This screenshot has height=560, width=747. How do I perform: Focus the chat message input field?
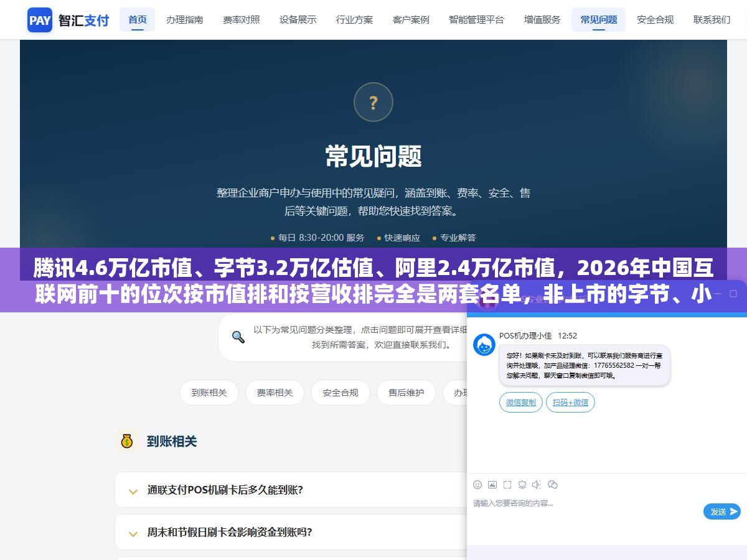coord(585,503)
